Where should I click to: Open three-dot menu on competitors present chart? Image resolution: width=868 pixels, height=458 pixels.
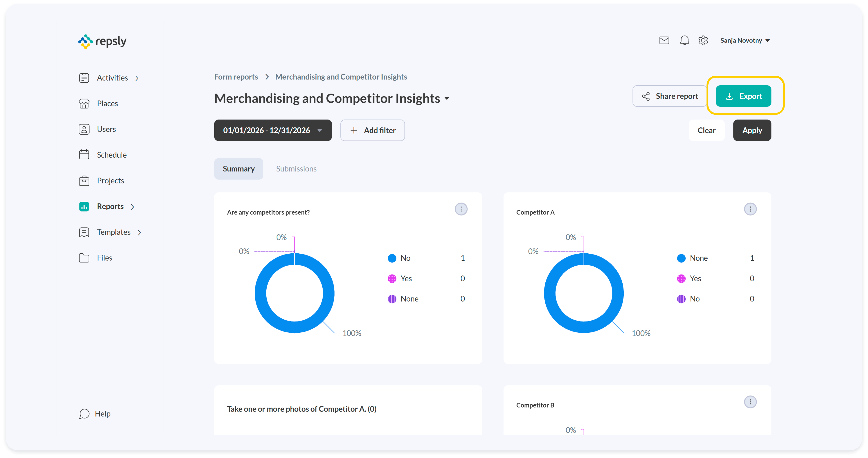(461, 209)
